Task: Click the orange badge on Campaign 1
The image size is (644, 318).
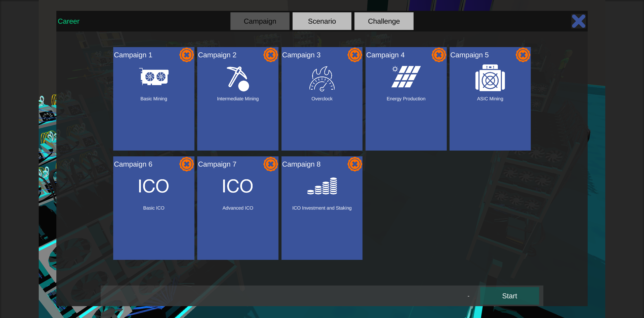Action: (187, 55)
